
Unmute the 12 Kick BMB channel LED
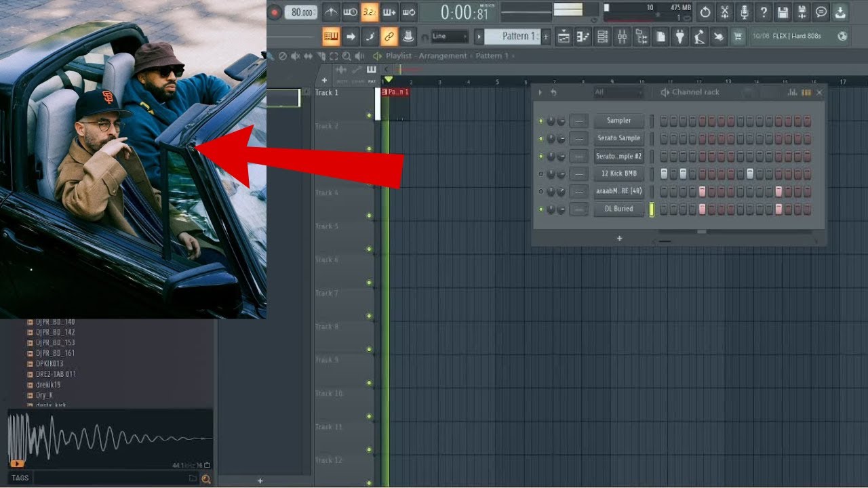pos(540,174)
